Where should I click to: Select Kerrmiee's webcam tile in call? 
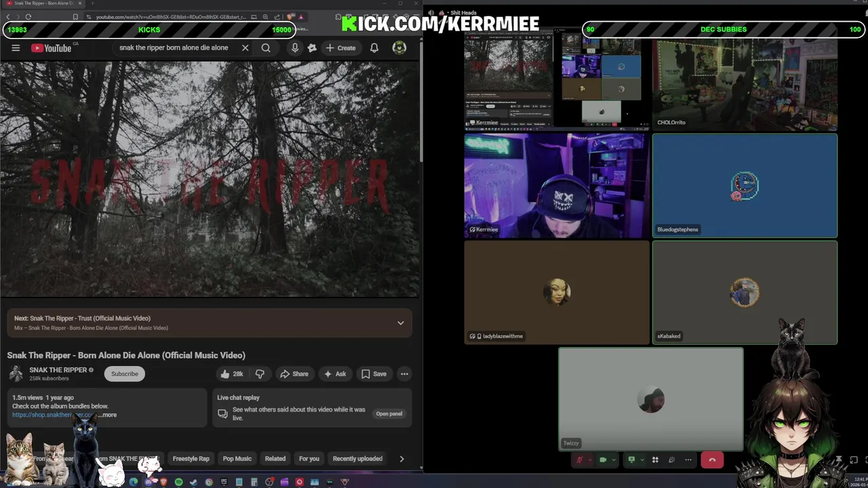(557, 186)
